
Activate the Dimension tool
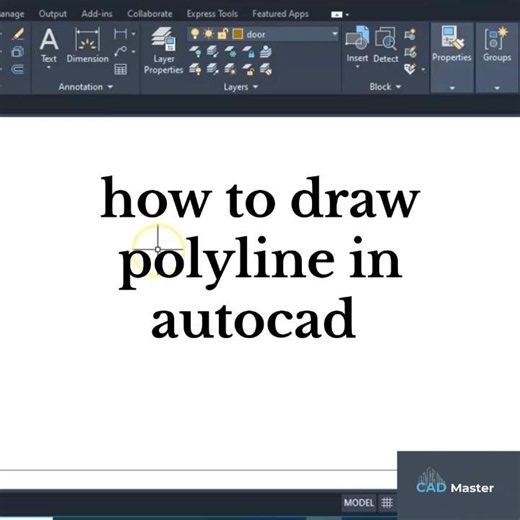[x=87, y=45]
